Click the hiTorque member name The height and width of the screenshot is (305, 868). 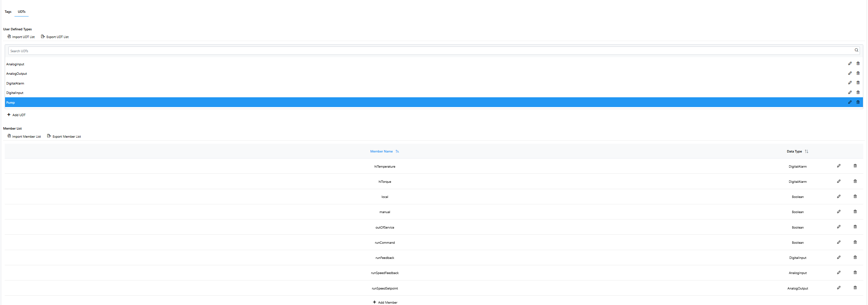[385, 182]
